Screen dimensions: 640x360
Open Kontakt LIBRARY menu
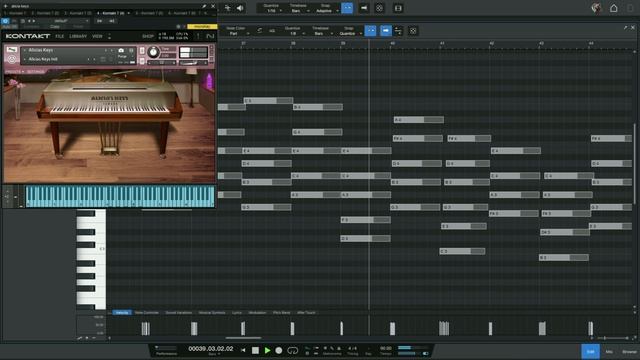78,36
